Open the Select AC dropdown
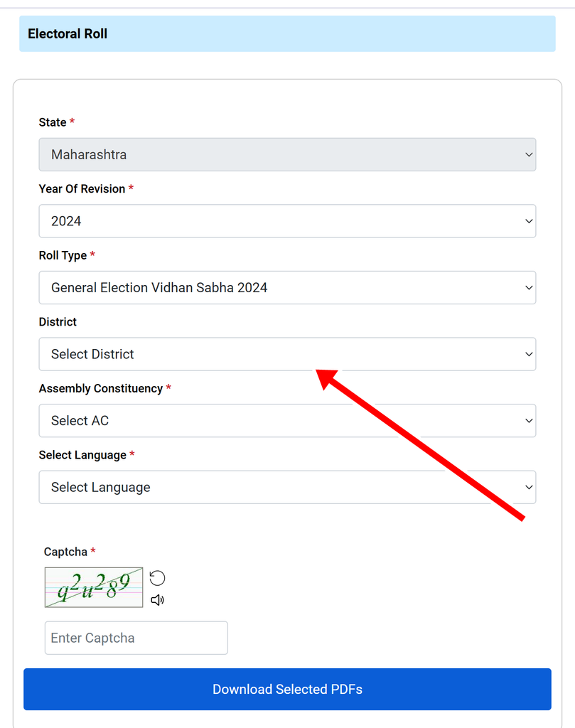Image resolution: width=575 pixels, height=728 pixels. tap(287, 421)
